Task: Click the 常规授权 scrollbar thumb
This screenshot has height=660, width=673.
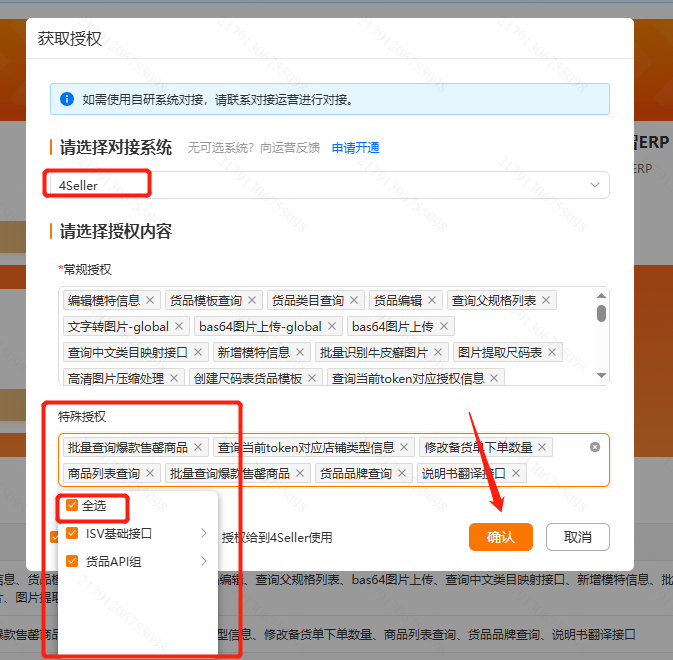Action: coord(601,313)
